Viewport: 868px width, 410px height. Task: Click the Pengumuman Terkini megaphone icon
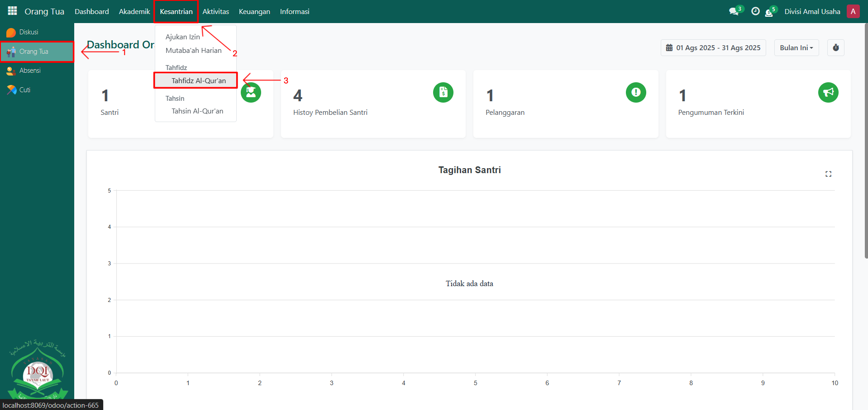tap(828, 93)
